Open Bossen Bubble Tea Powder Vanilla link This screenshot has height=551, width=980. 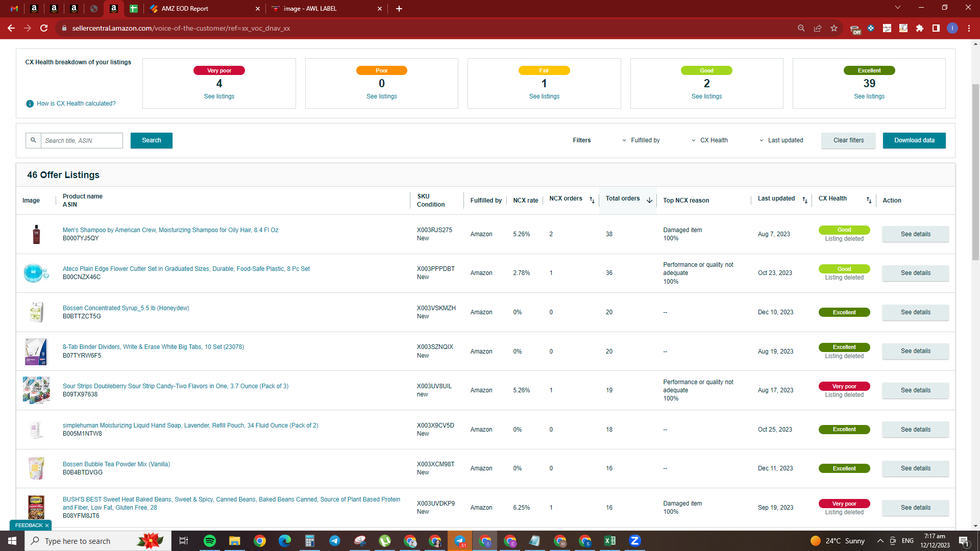click(116, 464)
